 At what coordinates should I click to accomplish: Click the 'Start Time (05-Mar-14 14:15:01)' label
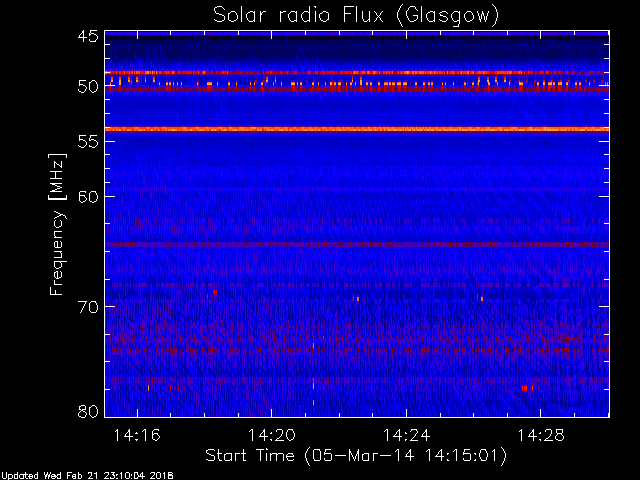(356, 456)
